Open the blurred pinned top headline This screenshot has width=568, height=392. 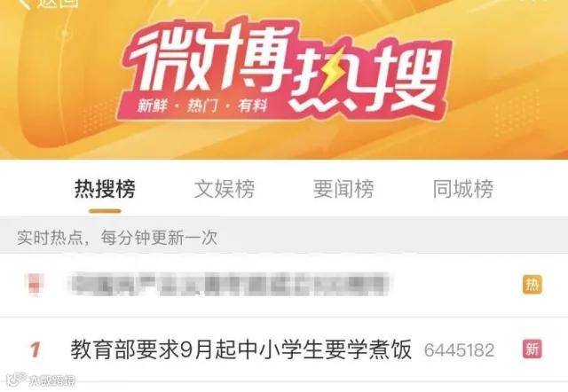[228, 285]
